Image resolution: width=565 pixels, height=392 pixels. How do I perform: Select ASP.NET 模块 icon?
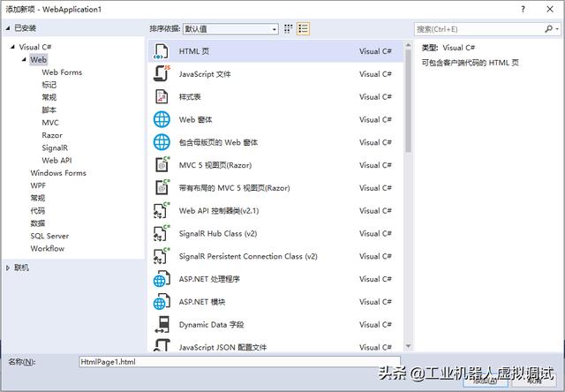162,302
